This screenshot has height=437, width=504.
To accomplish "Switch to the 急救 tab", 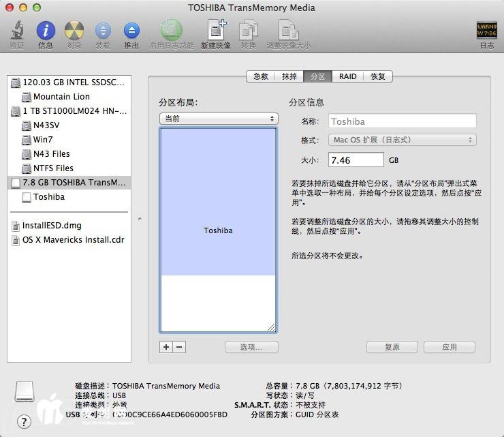I will [261, 76].
